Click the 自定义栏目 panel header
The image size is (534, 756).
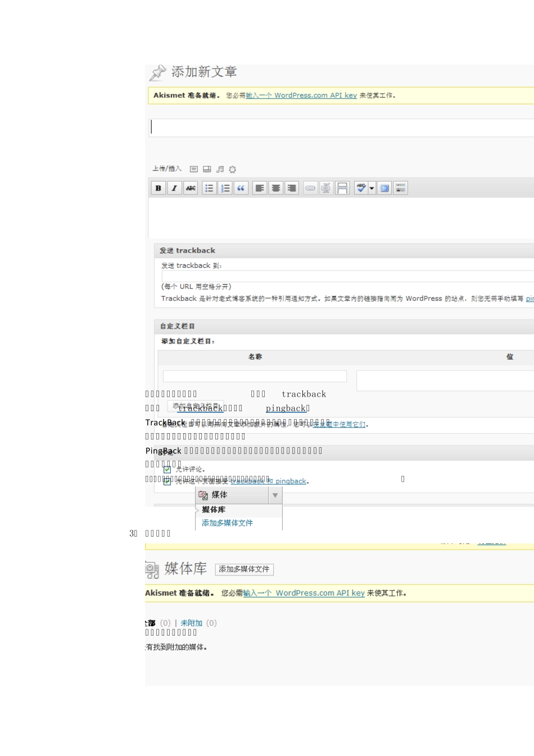click(x=344, y=326)
